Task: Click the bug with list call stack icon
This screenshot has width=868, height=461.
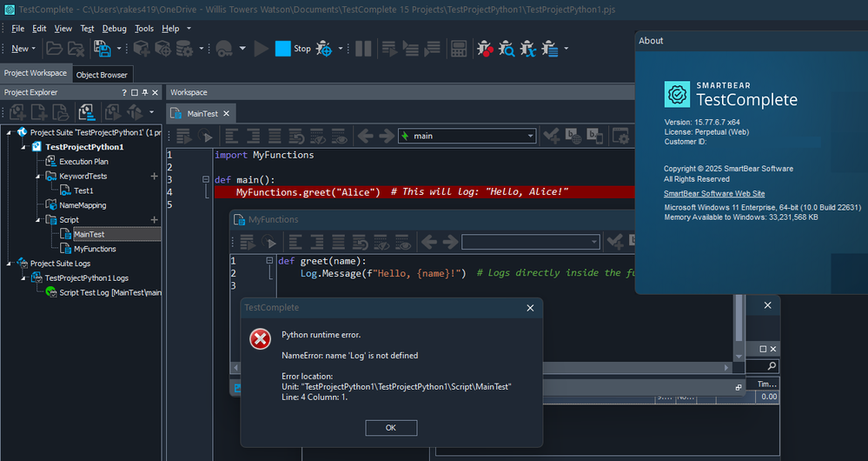Action: 550,49
